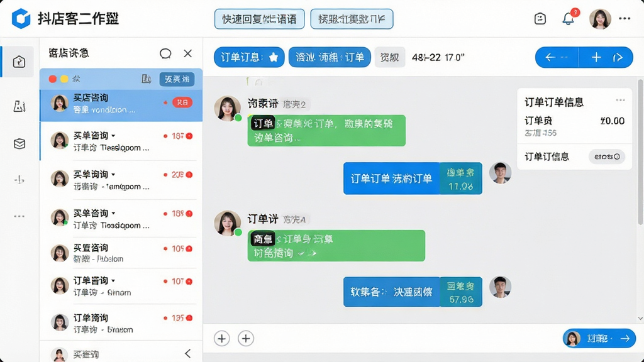Open the user profile avatar in header
The height and width of the screenshot is (362, 644).
(600, 18)
